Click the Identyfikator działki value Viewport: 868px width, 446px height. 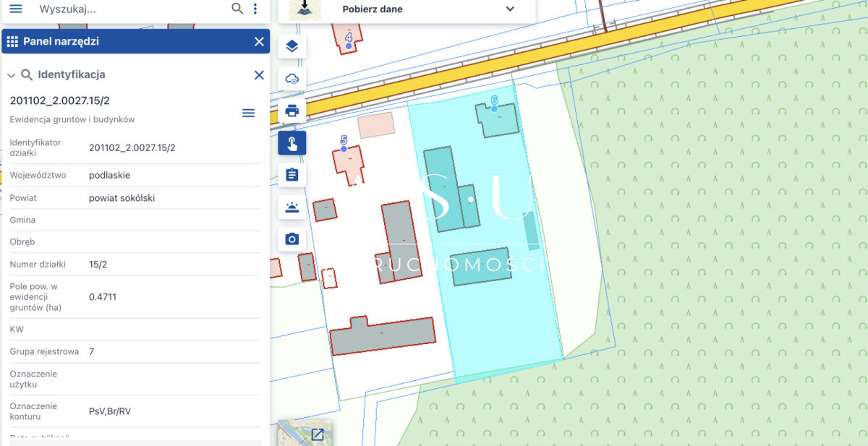(x=132, y=147)
